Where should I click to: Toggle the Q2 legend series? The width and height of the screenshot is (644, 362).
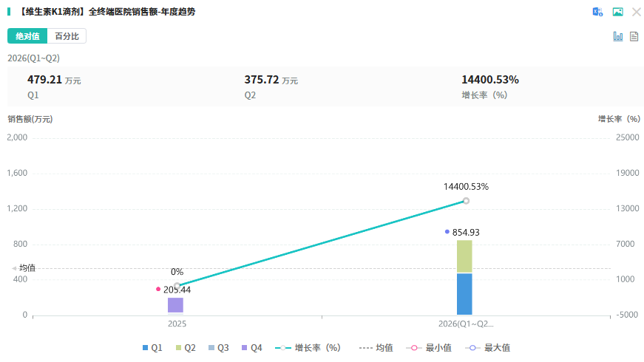coord(186,348)
